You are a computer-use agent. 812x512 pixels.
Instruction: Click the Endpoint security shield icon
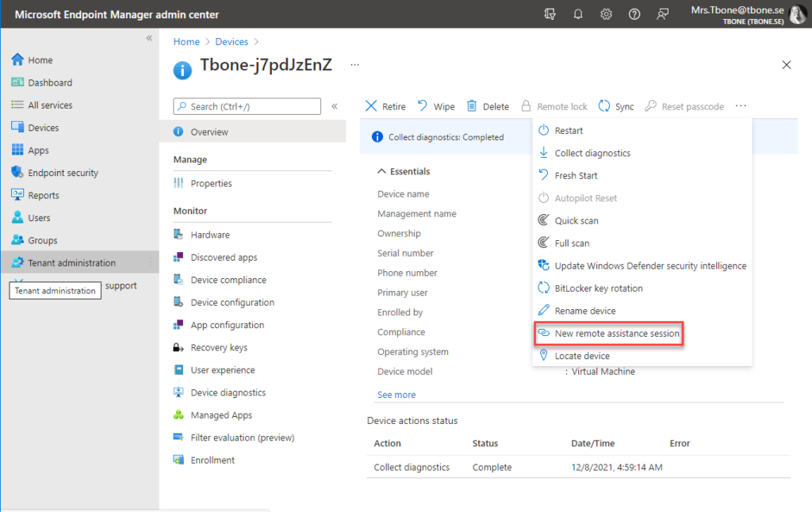(x=17, y=173)
